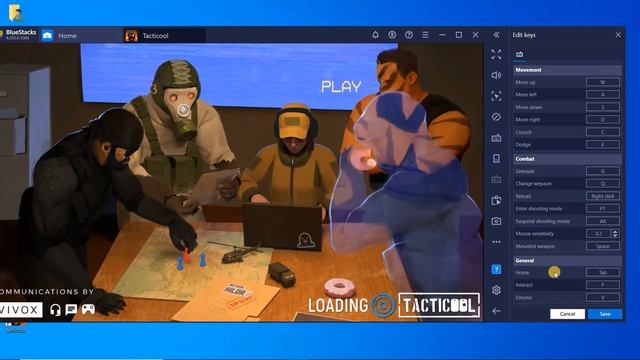Edit the Move down key field S

603,107
